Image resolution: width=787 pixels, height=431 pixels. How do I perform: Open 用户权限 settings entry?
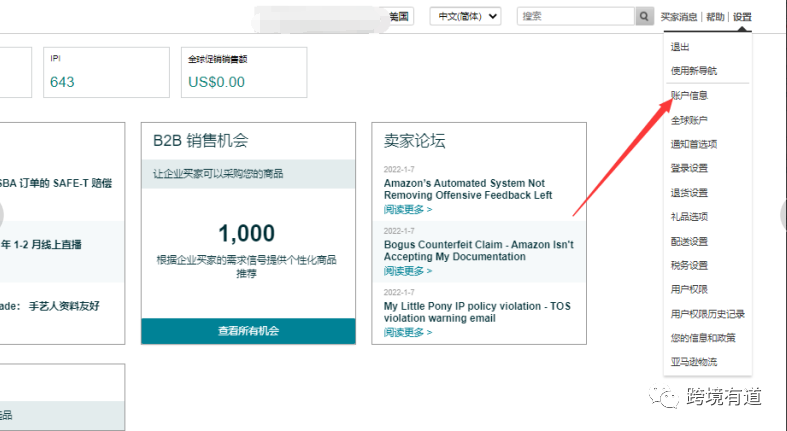coord(689,289)
